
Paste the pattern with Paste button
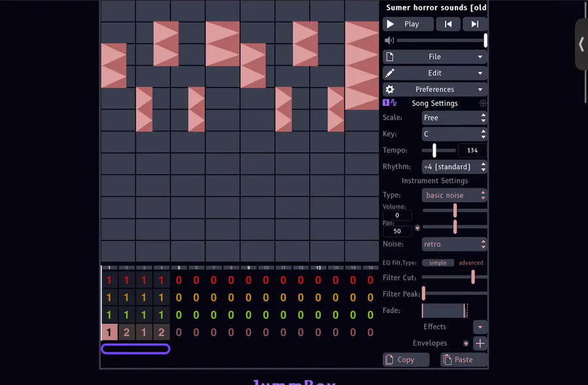[464, 360]
